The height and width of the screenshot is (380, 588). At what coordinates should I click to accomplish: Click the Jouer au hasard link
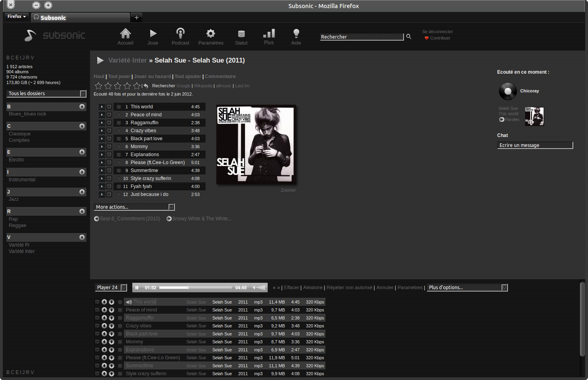click(x=152, y=76)
